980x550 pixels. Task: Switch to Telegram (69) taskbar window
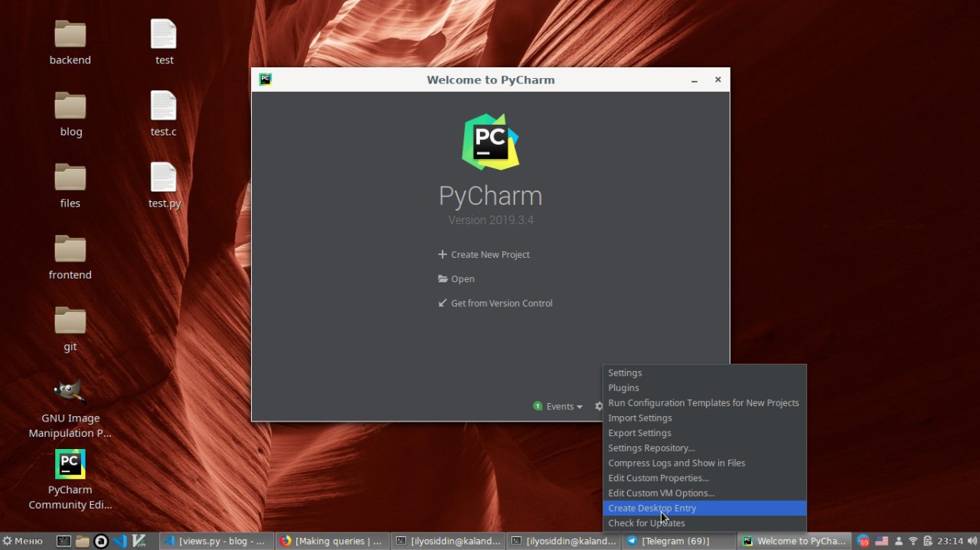click(x=679, y=541)
